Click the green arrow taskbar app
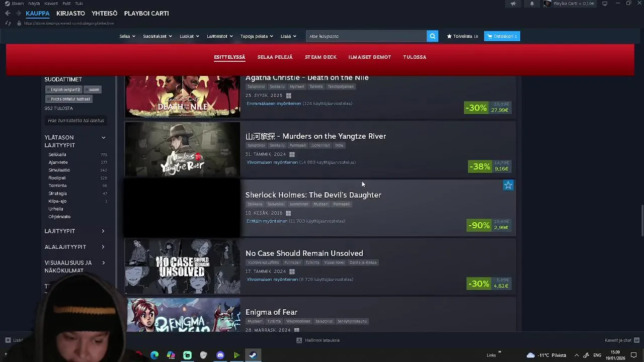The image size is (644, 362). click(x=236, y=355)
